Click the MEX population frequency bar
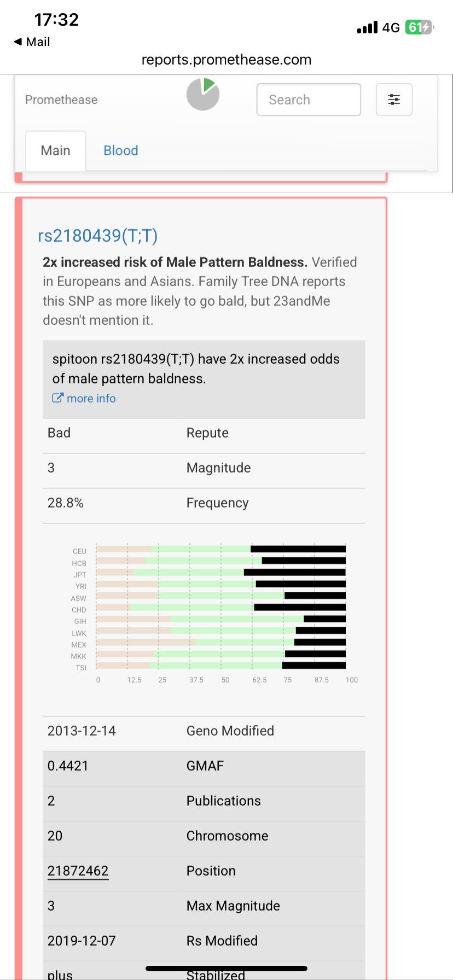The width and height of the screenshot is (453, 980). point(221,642)
